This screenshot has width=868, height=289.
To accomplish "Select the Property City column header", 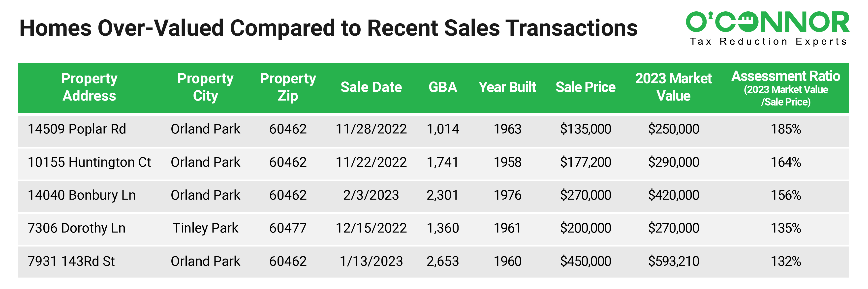I will click(205, 87).
